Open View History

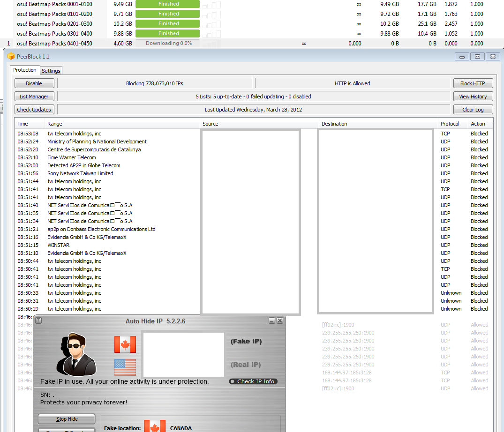point(473,97)
